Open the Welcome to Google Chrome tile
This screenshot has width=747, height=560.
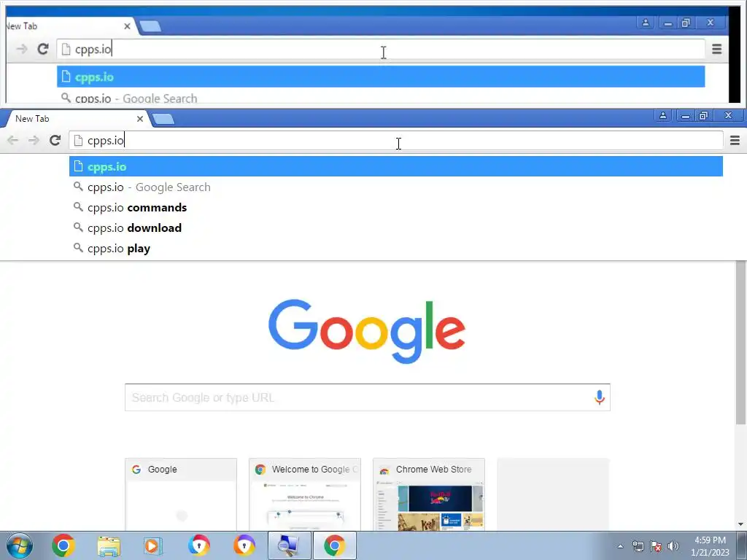click(x=305, y=494)
